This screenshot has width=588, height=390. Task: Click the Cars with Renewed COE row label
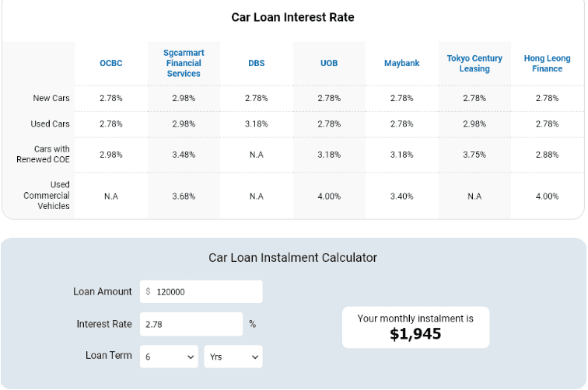coord(43,155)
